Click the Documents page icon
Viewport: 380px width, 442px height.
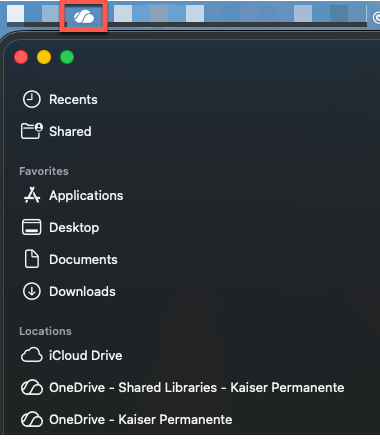[x=32, y=259]
